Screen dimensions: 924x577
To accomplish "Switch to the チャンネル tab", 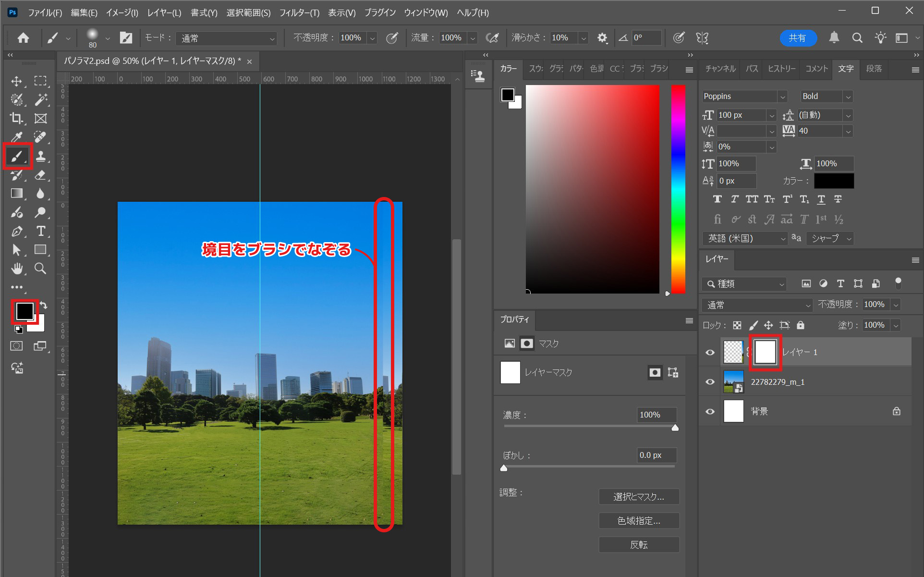I will coord(720,69).
